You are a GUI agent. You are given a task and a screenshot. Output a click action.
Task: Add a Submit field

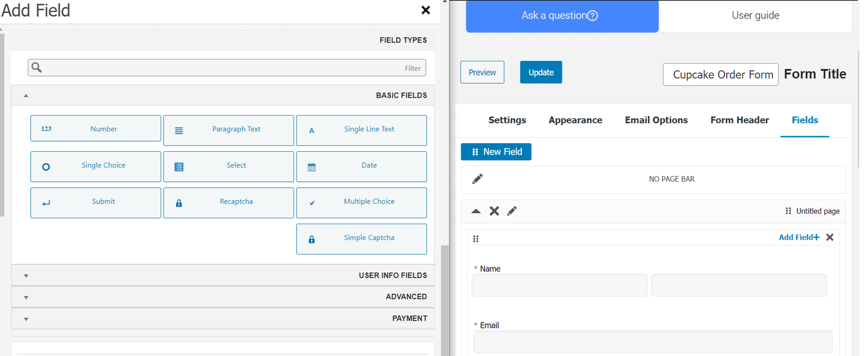click(95, 203)
